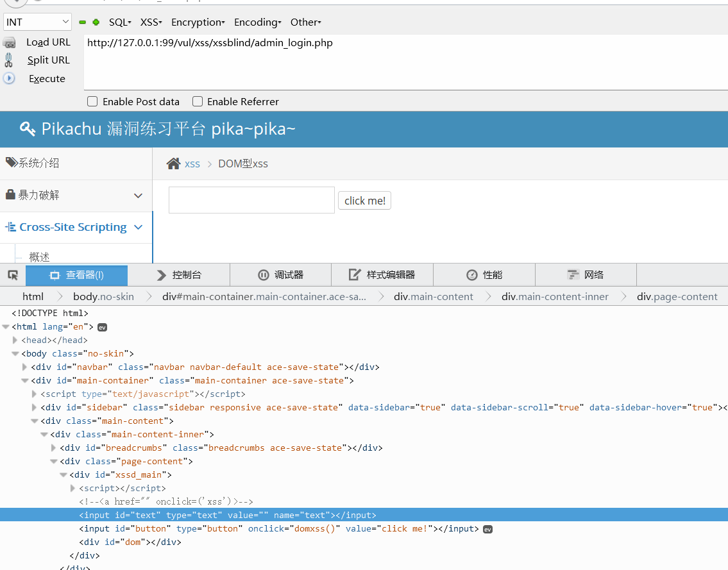Select the DOCTYPE html node
This screenshot has width=728, height=570.
pyautogui.click(x=50, y=314)
